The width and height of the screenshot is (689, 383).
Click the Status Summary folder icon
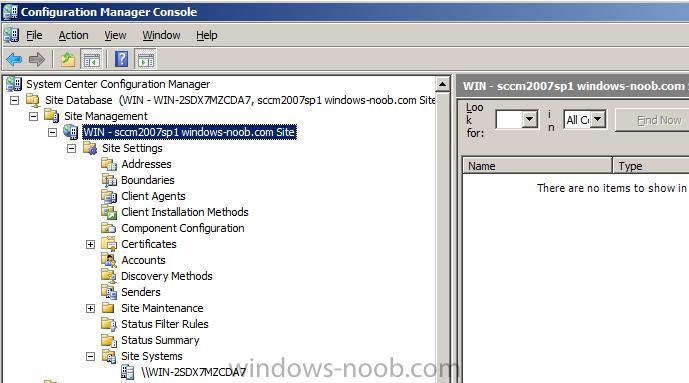[x=109, y=340]
